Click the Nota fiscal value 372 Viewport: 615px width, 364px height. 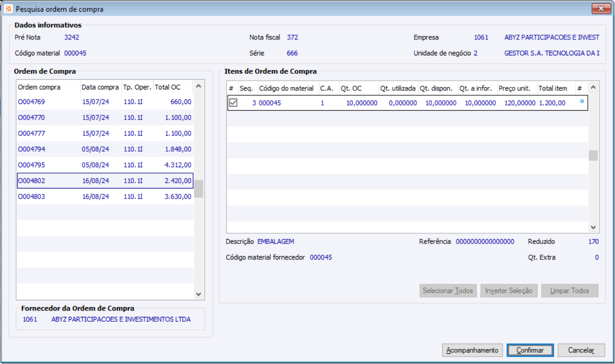pyautogui.click(x=292, y=37)
